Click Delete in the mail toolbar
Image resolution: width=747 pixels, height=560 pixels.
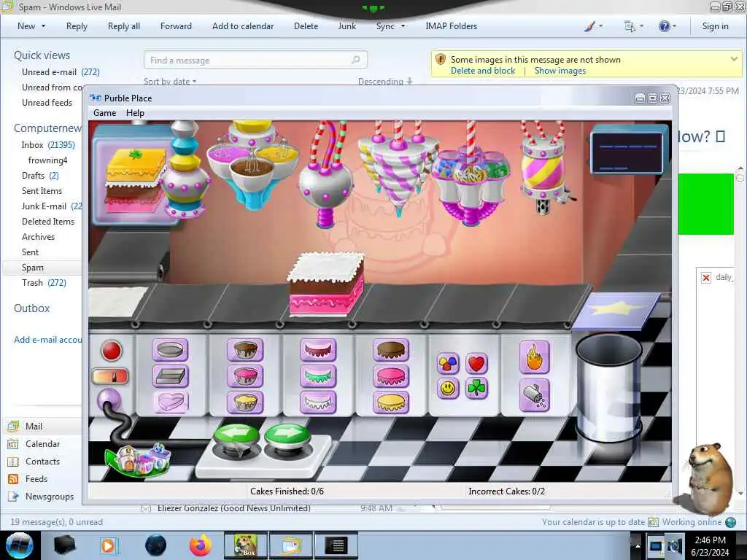[x=306, y=26]
